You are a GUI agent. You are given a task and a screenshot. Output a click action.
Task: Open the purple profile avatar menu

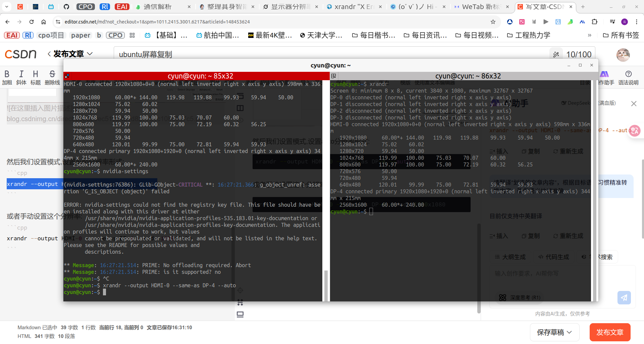pyautogui.click(x=625, y=22)
